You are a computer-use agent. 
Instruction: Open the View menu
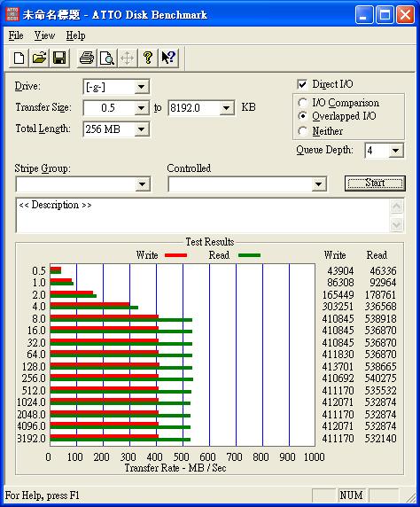[44, 35]
